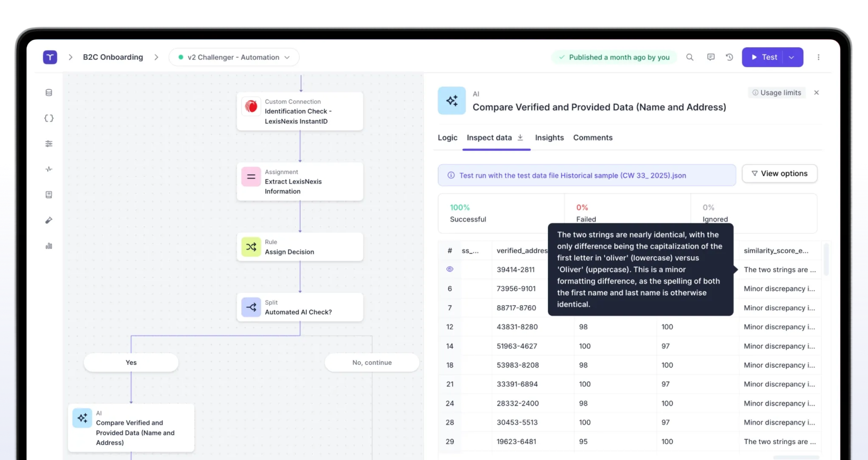Open the search magnifier in top bar
Viewport: 868px width, 460px height.
(x=690, y=57)
